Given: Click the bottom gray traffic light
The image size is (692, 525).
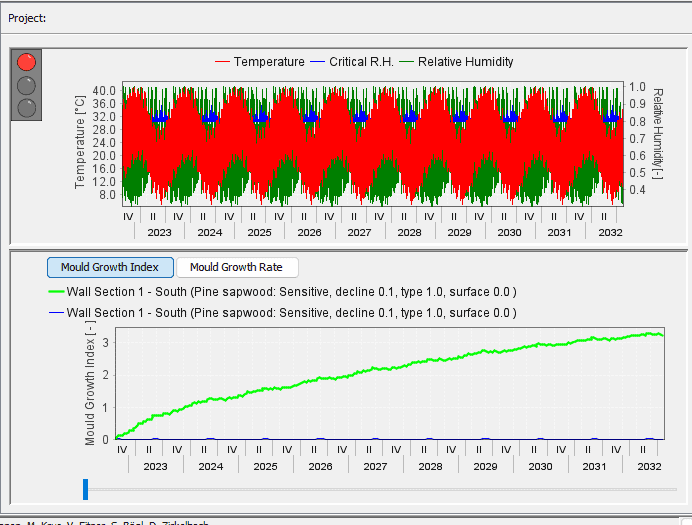Looking at the screenshot, I should 26,106.
